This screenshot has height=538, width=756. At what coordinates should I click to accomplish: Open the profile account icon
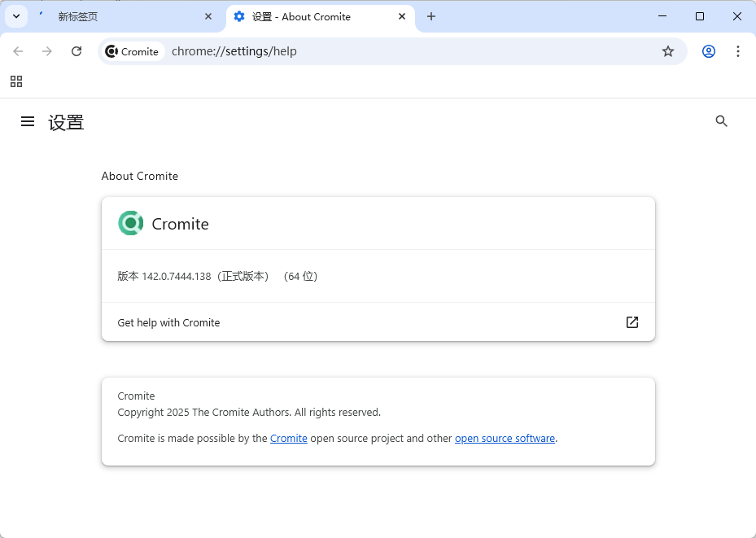click(708, 51)
